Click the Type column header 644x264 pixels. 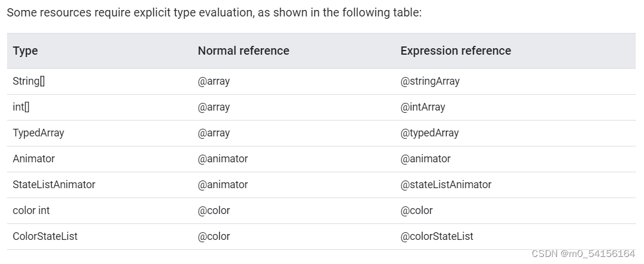(x=25, y=51)
